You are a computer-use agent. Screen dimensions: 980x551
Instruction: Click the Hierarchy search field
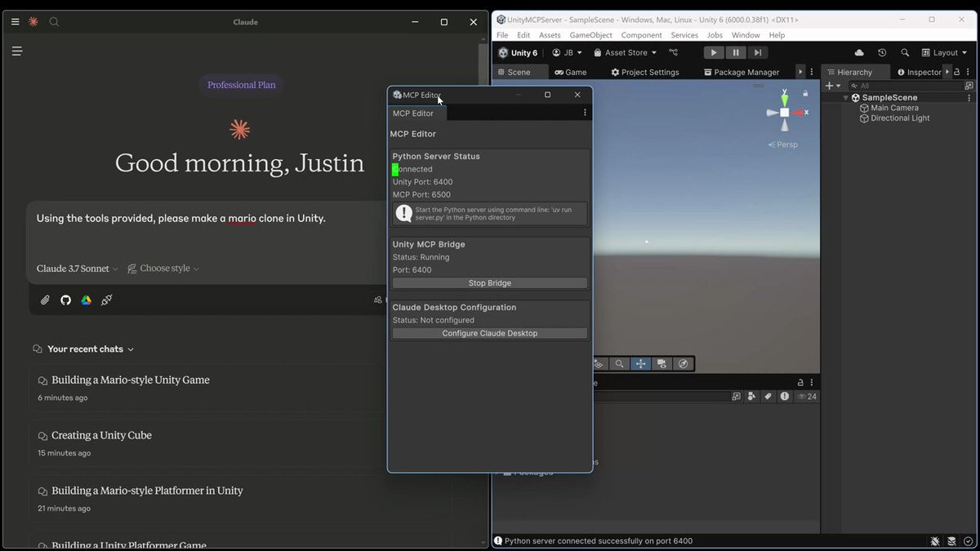[x=905, y=86]
